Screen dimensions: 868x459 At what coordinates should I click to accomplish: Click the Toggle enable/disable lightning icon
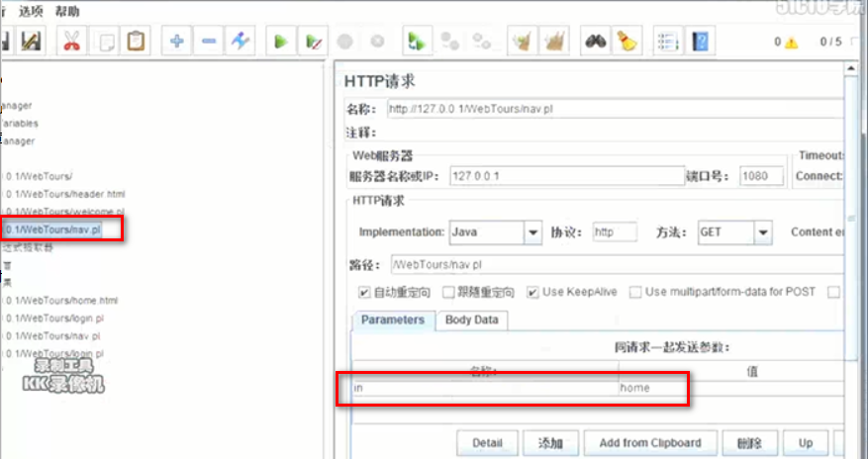[241, 42]
